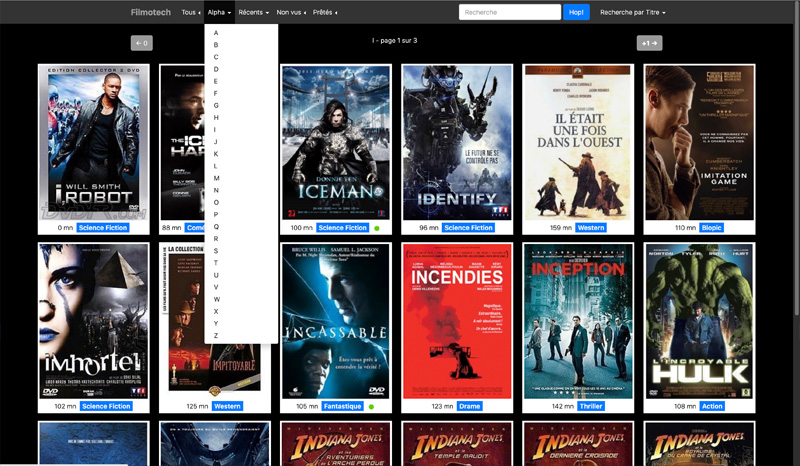Click the Action genre tag

[x=712, y=406]
